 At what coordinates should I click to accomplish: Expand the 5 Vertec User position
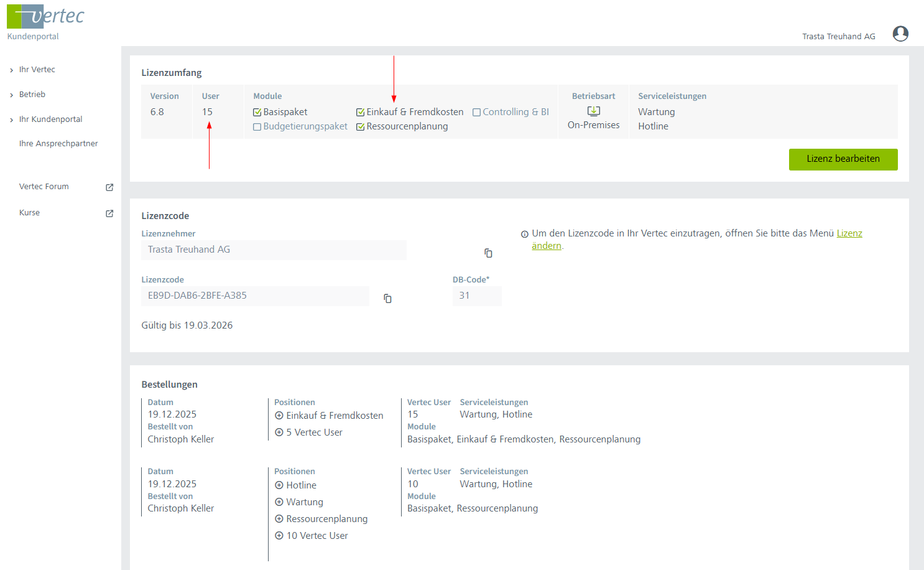coord(279,432)
